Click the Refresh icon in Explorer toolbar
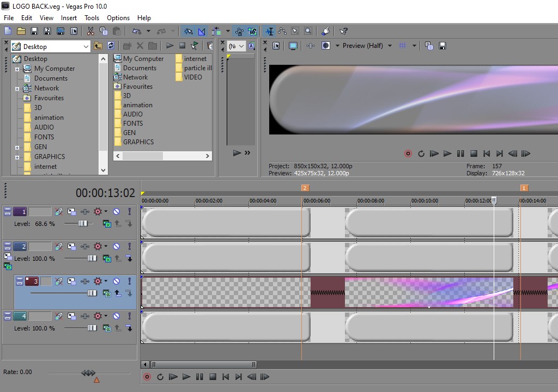 click(x=111, y=46)
